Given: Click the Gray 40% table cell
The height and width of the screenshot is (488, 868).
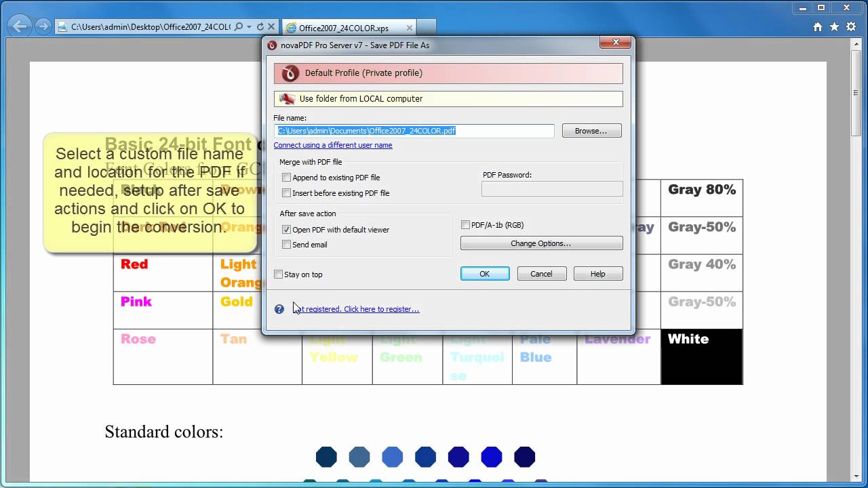Looking at the screenshot, I should (702, 273).
